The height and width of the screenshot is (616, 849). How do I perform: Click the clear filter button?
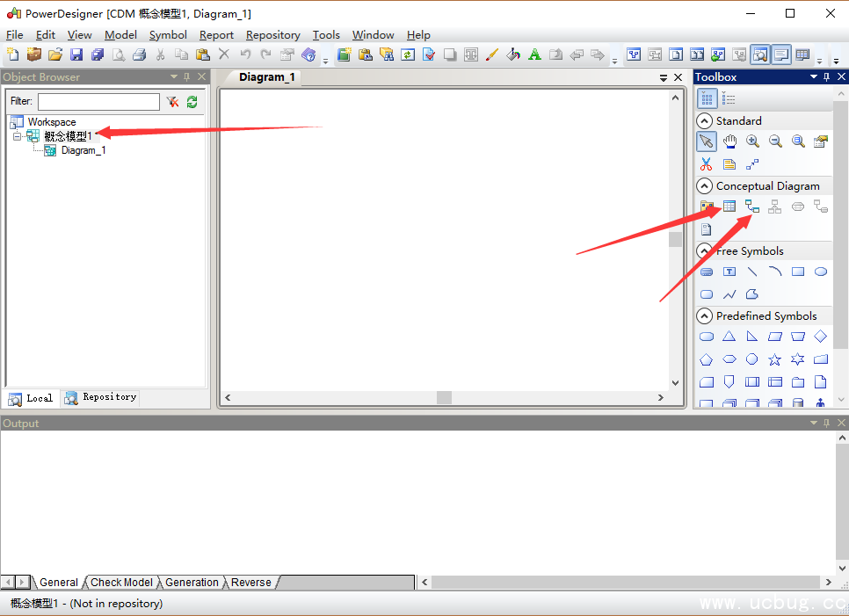tap(173, 102)
